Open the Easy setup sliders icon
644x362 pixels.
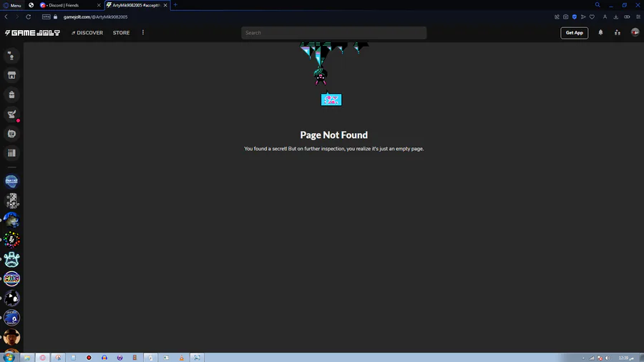pos(638,17)
